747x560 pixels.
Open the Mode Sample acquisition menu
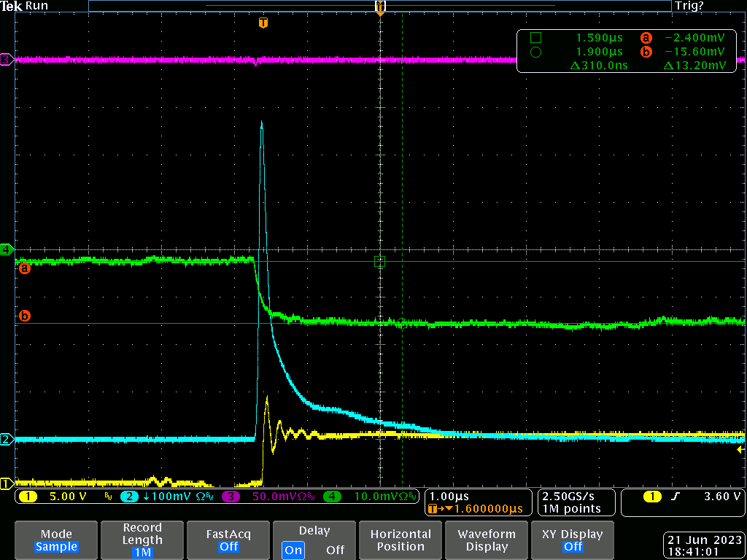(56, 540)
